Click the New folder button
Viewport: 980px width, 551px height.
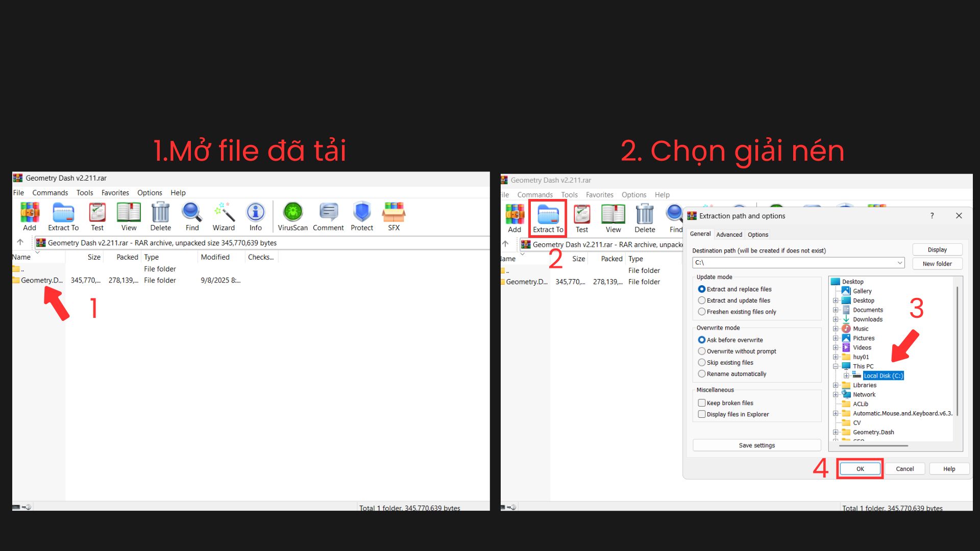[x=937, y=264]
